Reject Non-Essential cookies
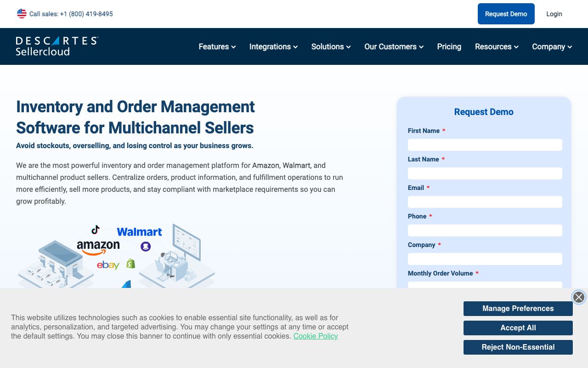Image resolution: width=588 pixels, height=368 pixels. tap(518, 347)
